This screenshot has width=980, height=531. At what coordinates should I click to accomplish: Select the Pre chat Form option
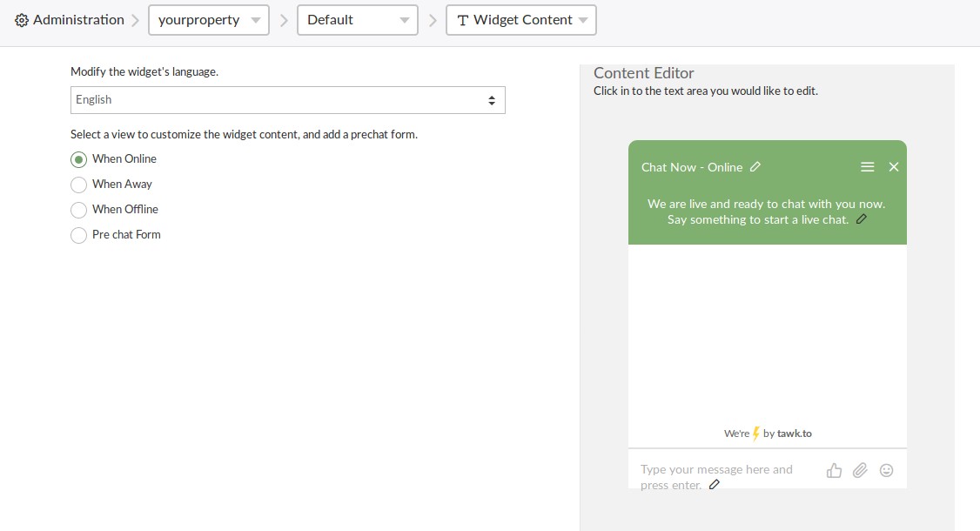78,235
